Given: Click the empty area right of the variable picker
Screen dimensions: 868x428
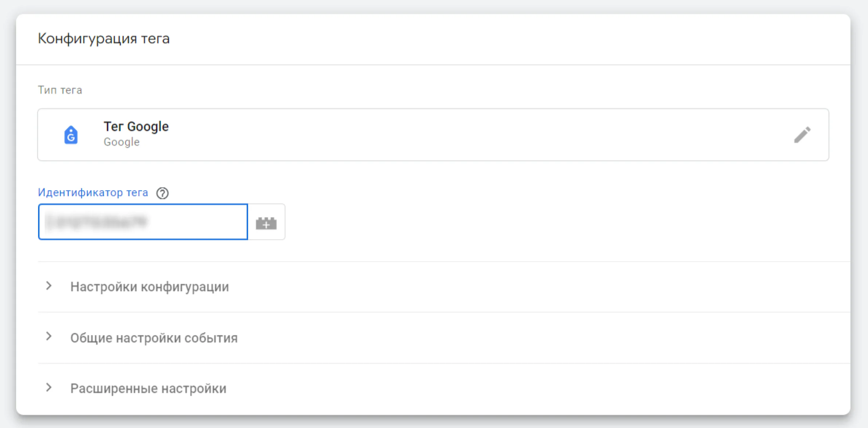Looking at the screenshot, I should point(549,222).
